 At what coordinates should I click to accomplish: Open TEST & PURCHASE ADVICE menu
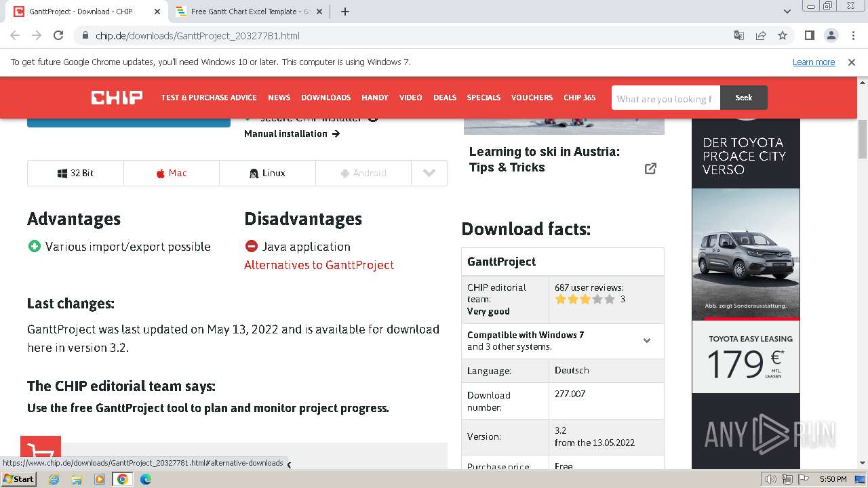click(x=209, y=98)
